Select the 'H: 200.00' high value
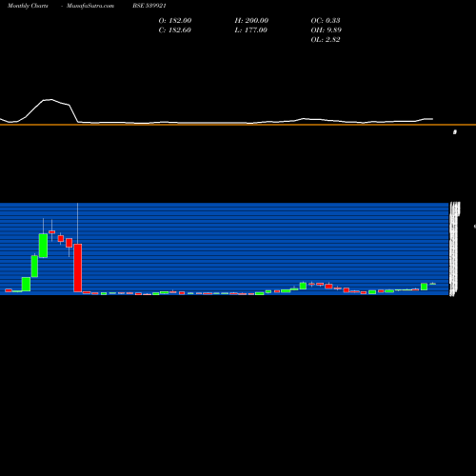Viewport: 476px width, 476px height. click(x=251, y=20)
